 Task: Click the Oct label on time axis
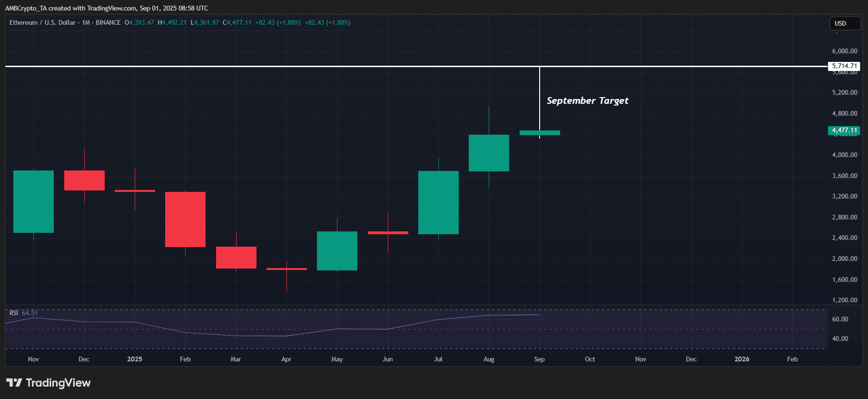[590, 359]
